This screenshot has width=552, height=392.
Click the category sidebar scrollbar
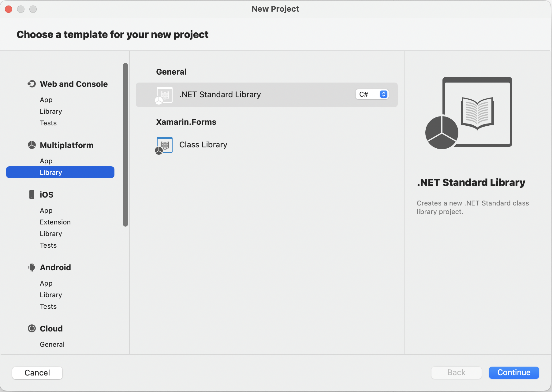click(125, 145)
